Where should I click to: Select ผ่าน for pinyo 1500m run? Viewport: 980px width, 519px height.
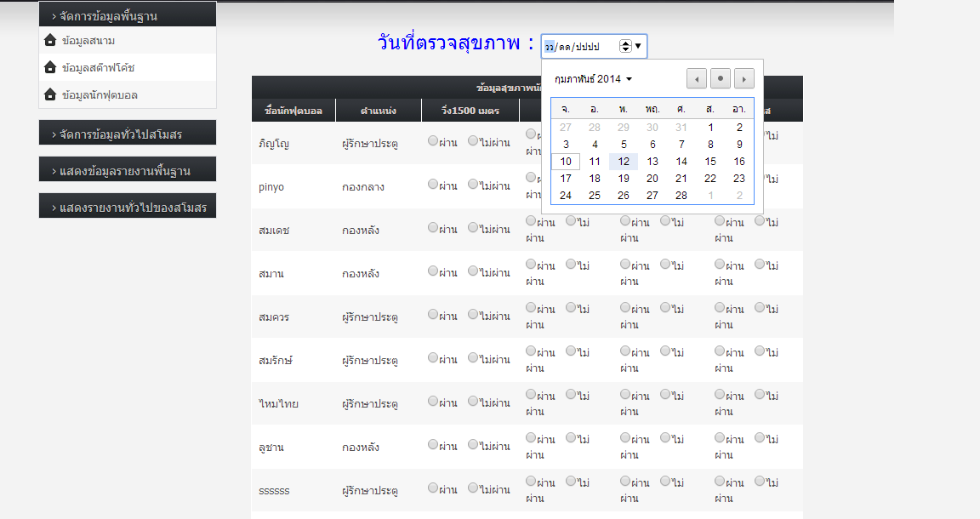click(x=432, y=184)
